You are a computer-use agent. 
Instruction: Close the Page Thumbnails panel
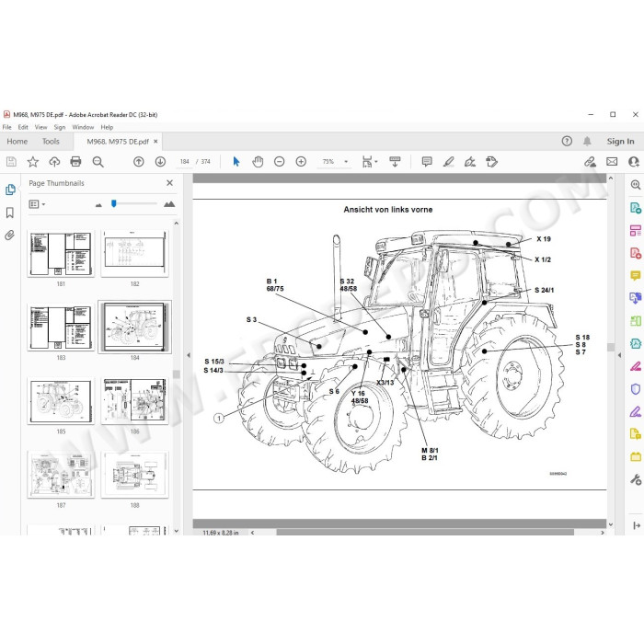[x=169, y=183]
